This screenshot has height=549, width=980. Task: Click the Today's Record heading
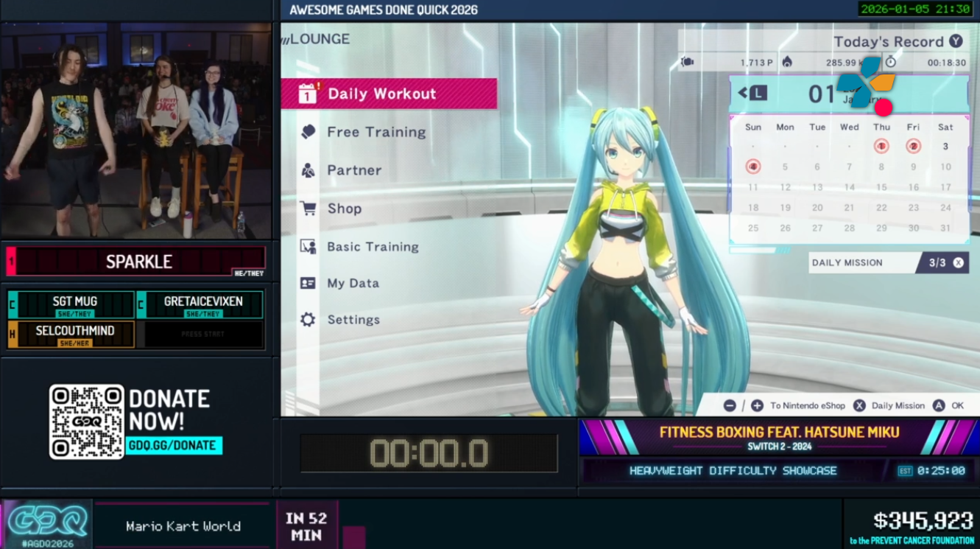click(889, 42)
